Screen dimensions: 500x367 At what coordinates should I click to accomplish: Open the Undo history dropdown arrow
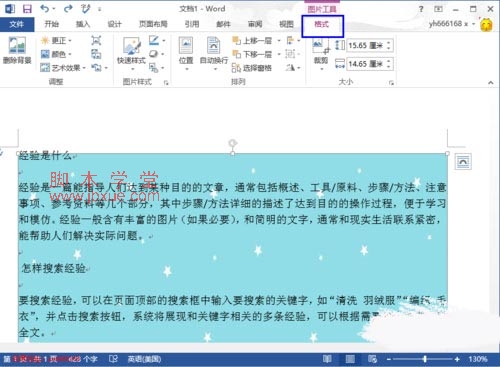tap(54, 9)
